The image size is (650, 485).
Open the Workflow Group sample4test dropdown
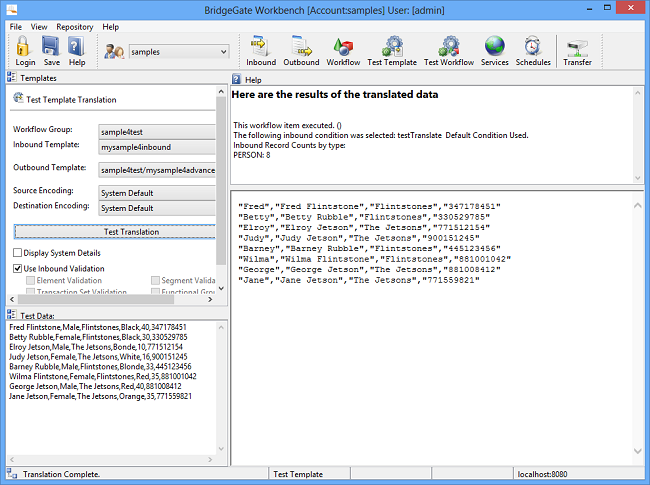tap(157, 132)
